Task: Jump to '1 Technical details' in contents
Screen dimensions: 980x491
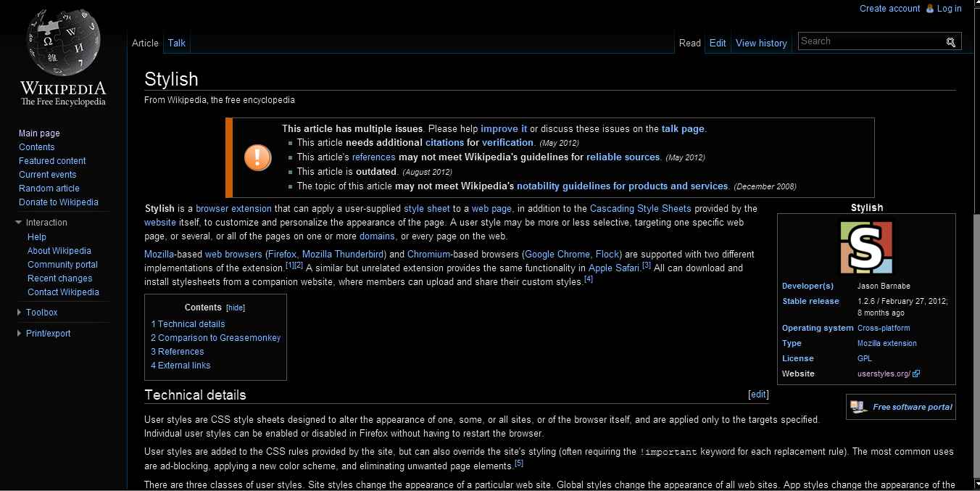Action: 188,324
